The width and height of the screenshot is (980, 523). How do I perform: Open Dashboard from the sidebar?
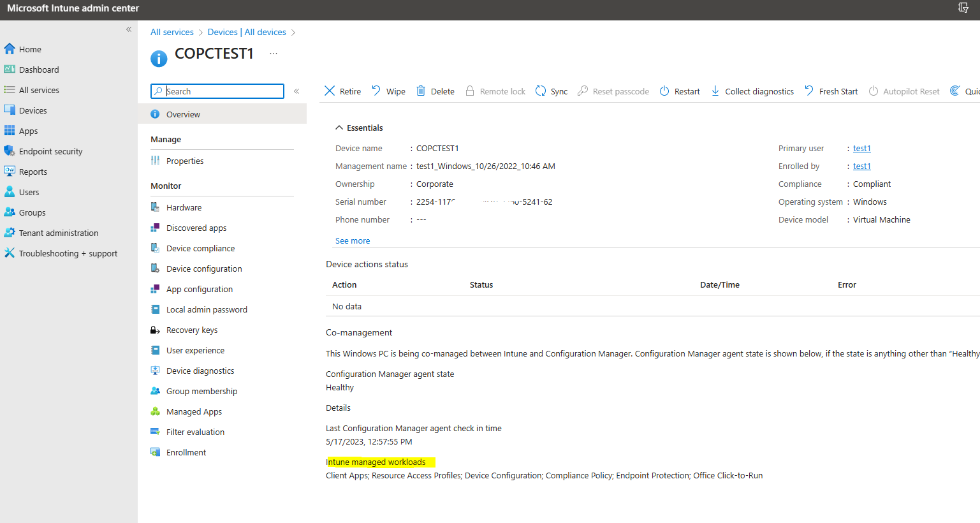tap(38, 70)
